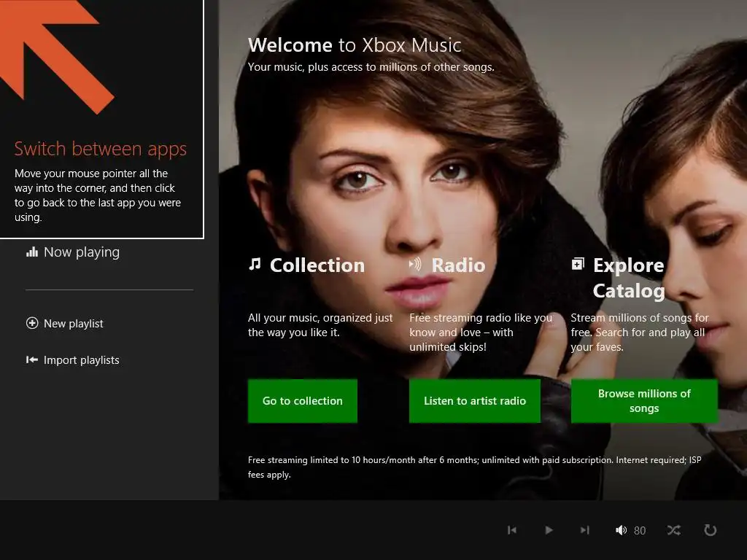Image resolution: width=747 pixels, height=560 pixels.
Task: Click the Welcome to Xbox Music title
Action: [355, 45]
